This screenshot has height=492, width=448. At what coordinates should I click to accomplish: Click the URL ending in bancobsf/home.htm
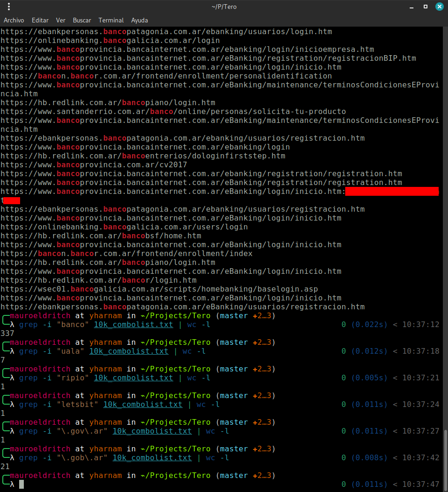(101, 235)
